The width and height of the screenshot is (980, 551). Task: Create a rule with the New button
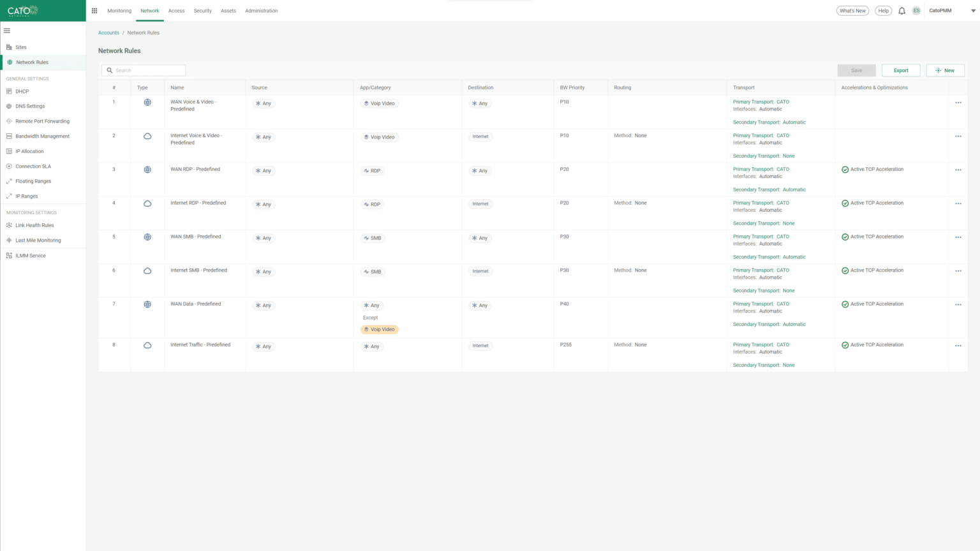pyautogui.click(x=945, y=70)
